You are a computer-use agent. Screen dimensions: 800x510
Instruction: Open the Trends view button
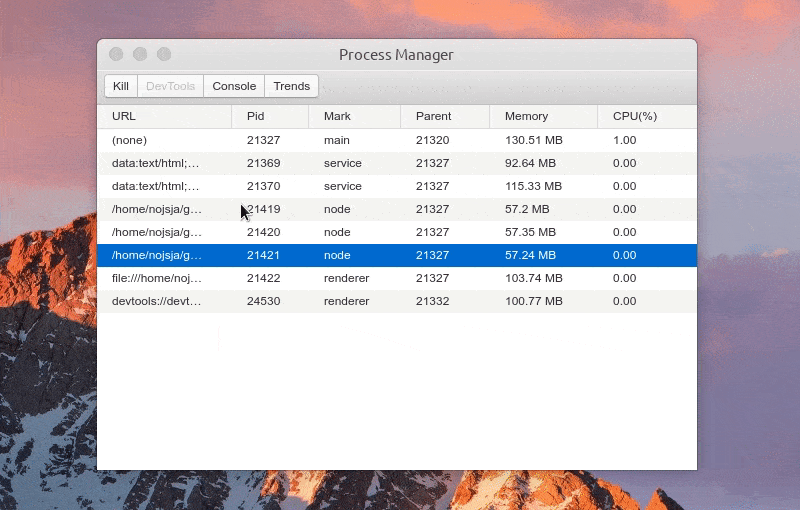[x=291, y=86]
